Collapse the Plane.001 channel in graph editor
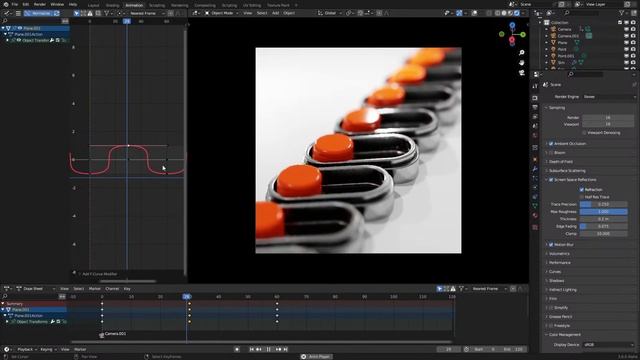The width and height of the screenshot is (640, 360). click(3, 29)
